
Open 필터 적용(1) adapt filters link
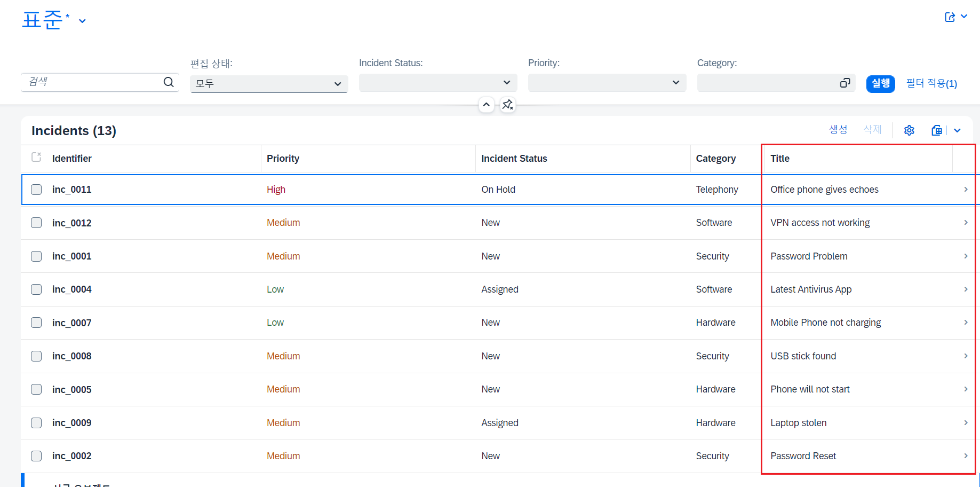click(x=931, y=83)
